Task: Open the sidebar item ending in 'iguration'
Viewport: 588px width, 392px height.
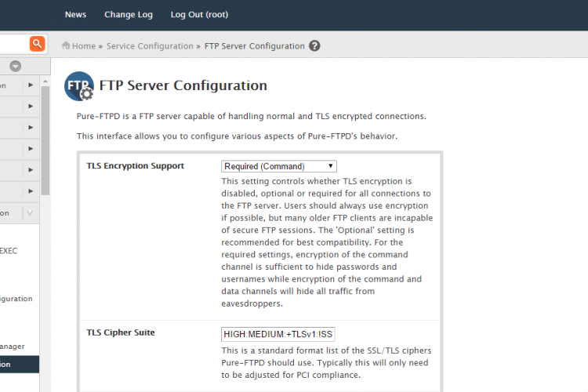Action: 16,299
